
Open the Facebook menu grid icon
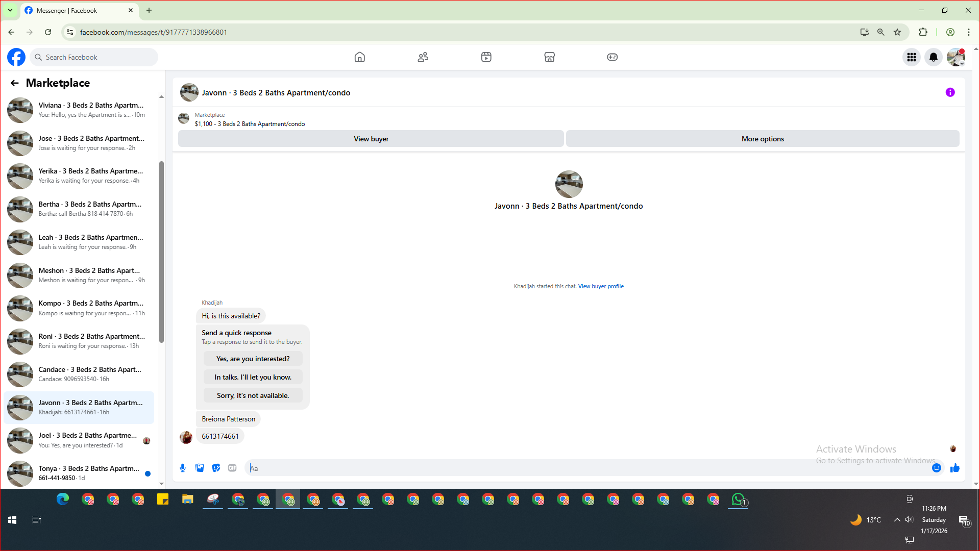(x=912, y=57)
